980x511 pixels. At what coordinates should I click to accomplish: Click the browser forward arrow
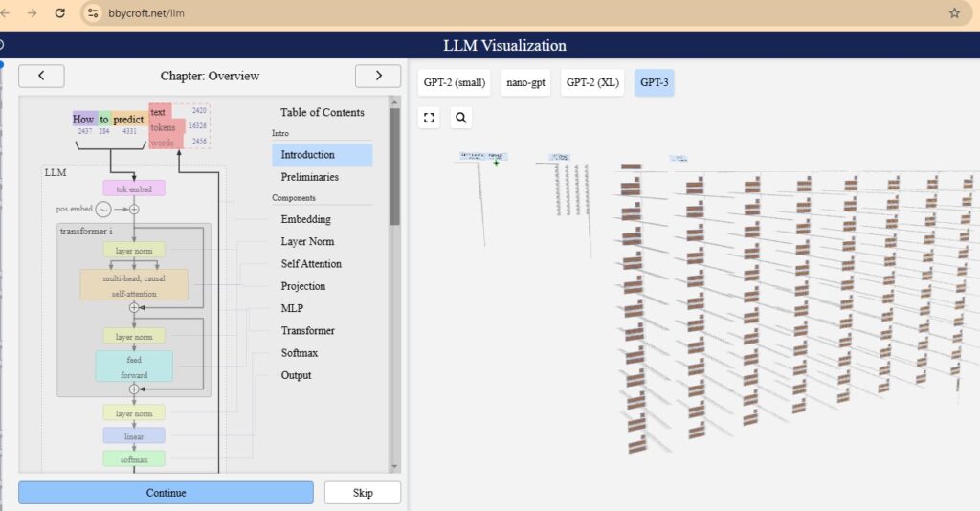[33, 13]
